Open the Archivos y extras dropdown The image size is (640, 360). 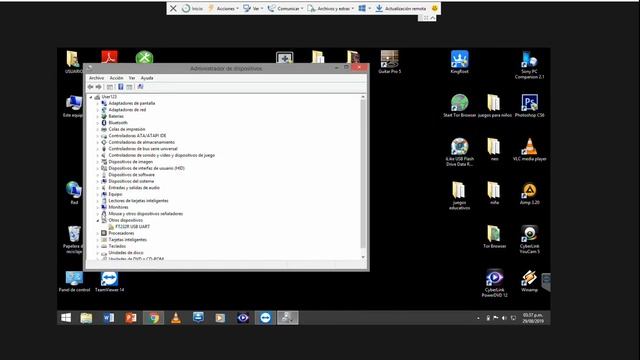click(331, 8)
